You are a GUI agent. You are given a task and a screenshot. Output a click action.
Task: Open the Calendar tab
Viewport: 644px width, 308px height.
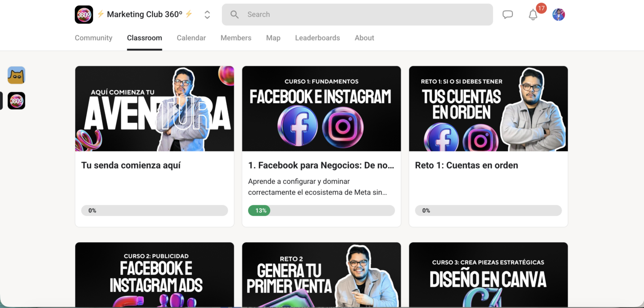pyautogui.click(x=191, y=38)
